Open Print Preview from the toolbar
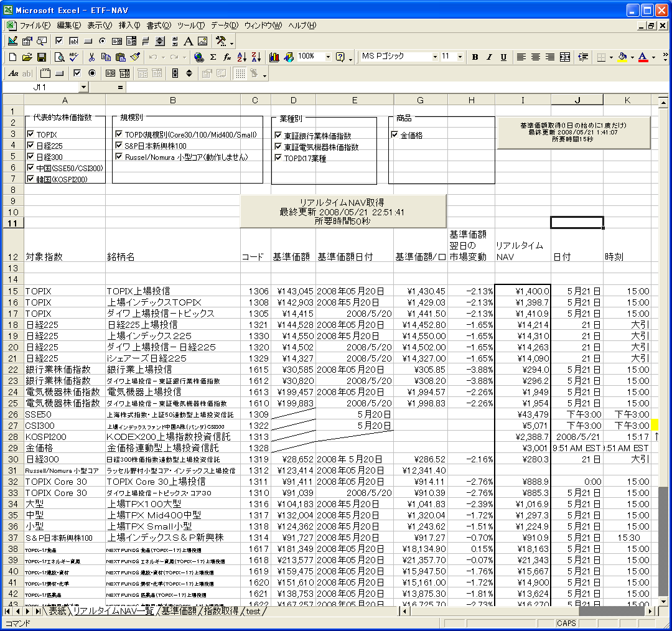 [59, 57]
